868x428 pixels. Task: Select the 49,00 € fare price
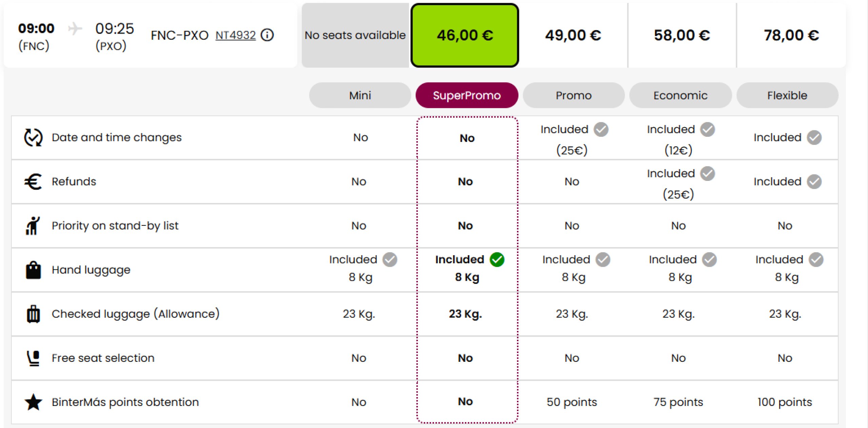[x=573, y=35]
